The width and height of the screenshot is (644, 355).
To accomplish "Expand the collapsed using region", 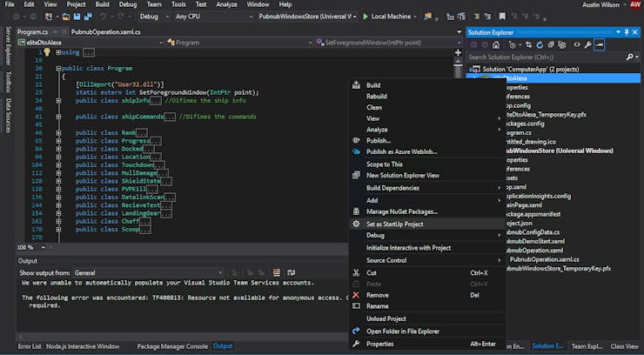I will click(x=58, y=52).
